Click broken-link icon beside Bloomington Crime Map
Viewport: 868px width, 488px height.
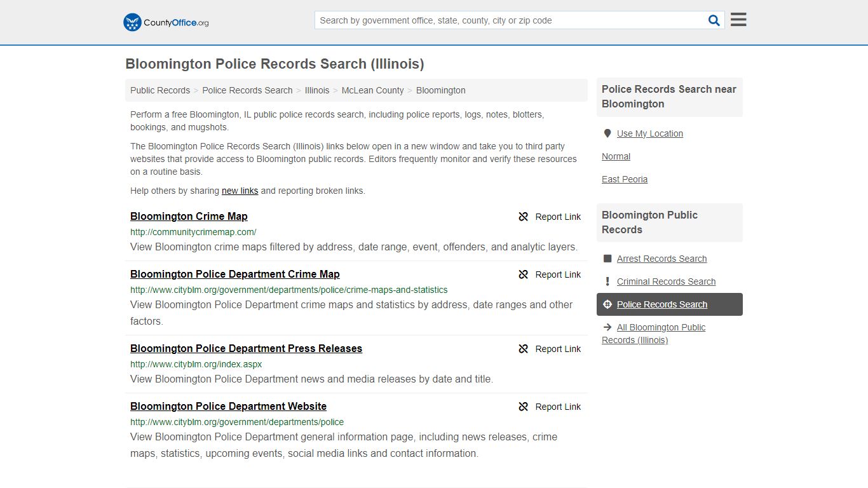pyautogui.click(x=524, y=217)
